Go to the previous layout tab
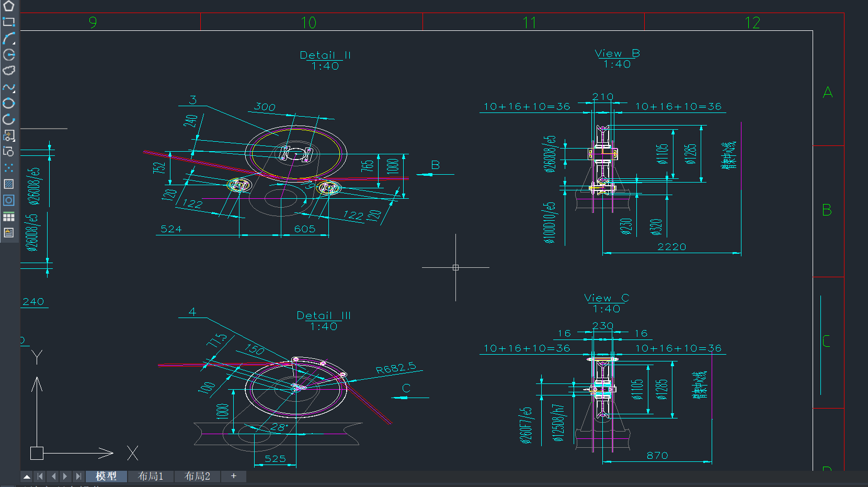The image size is (868, 487). click(x=53, y=477)
